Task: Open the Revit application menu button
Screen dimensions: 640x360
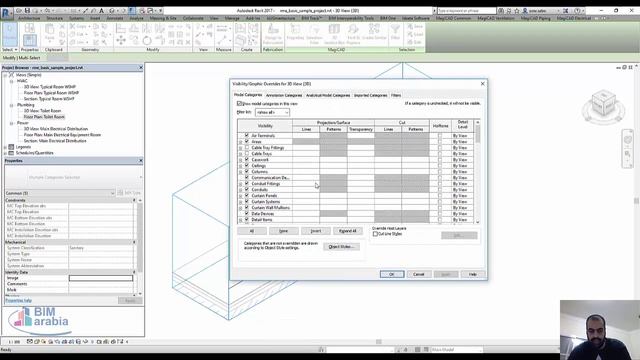Action: coord(7,13)
